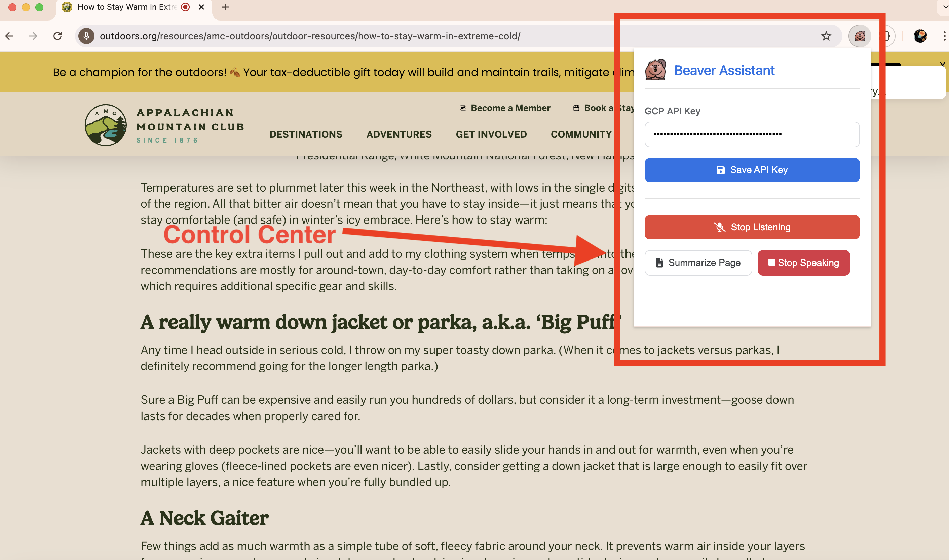Open the Chrome profile avatar
The height and width of the screenshot is (560, 949).
tap(920, 36)
